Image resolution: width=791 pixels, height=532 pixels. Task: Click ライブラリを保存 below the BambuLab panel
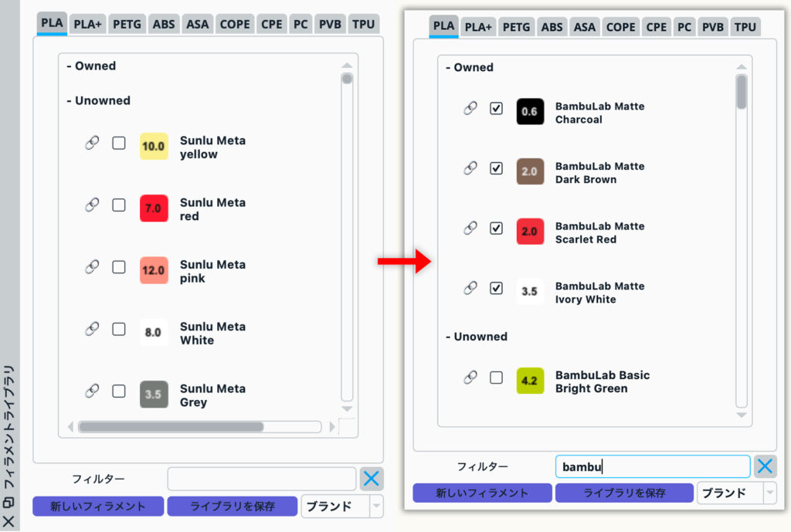click(624, 493)
